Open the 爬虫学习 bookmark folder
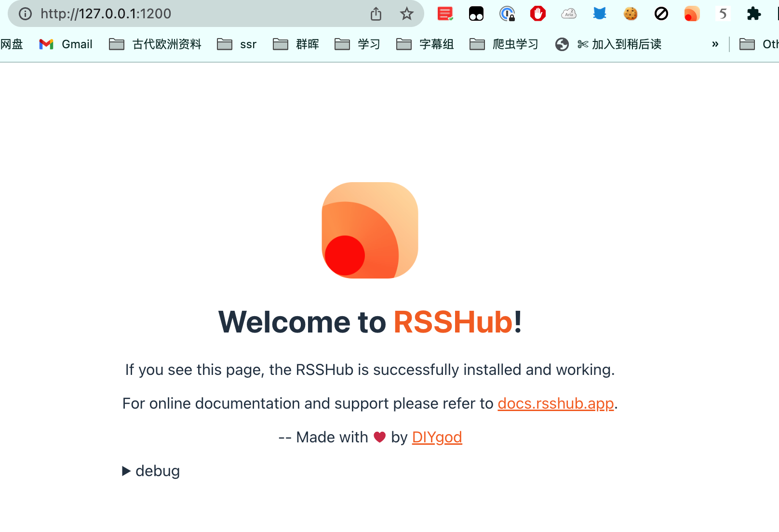 coord(504,44)
